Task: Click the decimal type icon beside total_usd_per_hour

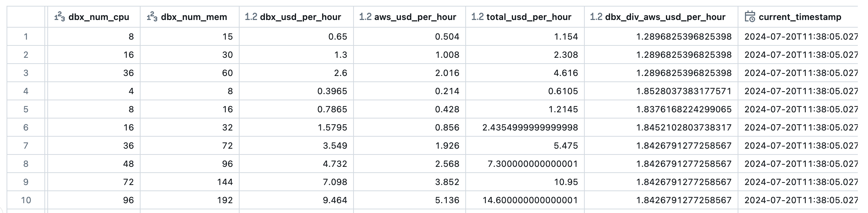Action: point(477,17)
